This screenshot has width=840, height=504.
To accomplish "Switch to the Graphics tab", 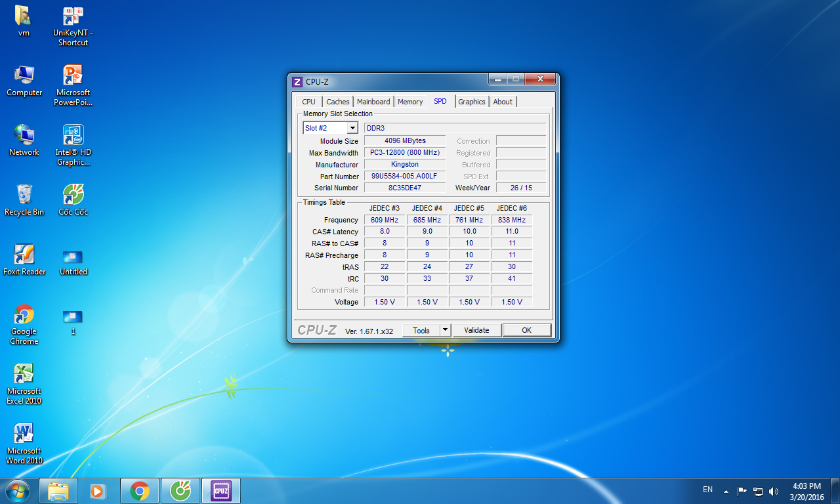I will pos(471,102).
